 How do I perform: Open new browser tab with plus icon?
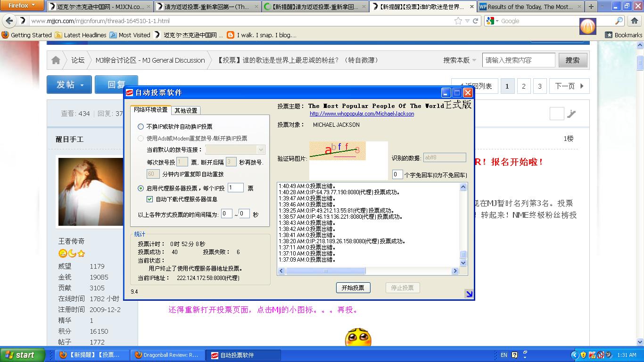pyautogui.click(x=591, y=7)
